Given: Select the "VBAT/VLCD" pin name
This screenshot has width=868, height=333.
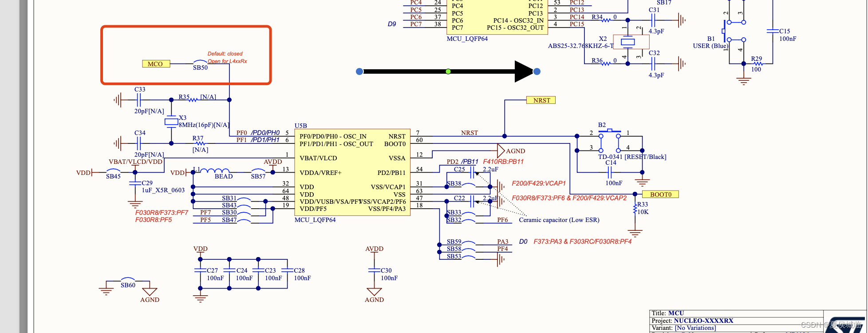Looking at the screenshot, I should click(x=318, y=158).
